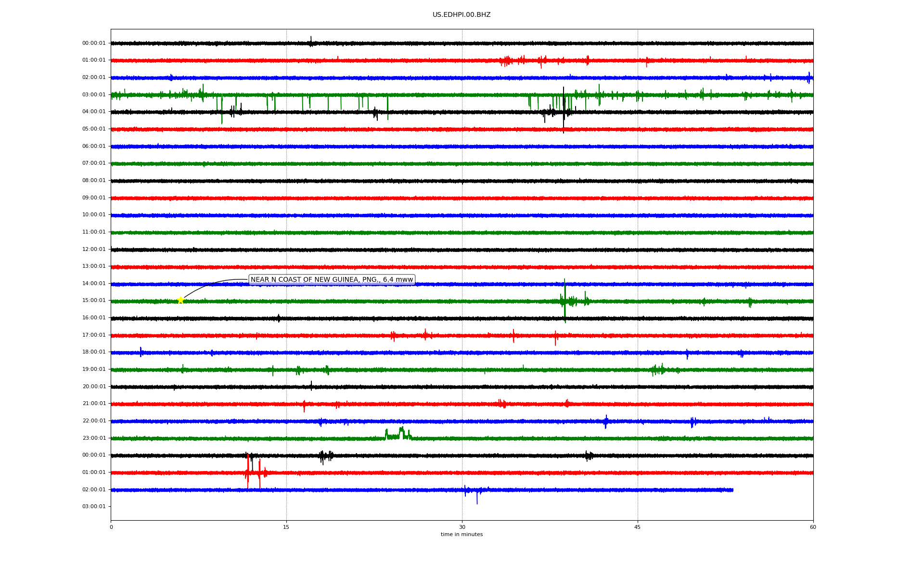Select the 05:00:01 row label
Viewport: 924px width, 578px height.
pos(94,129)
